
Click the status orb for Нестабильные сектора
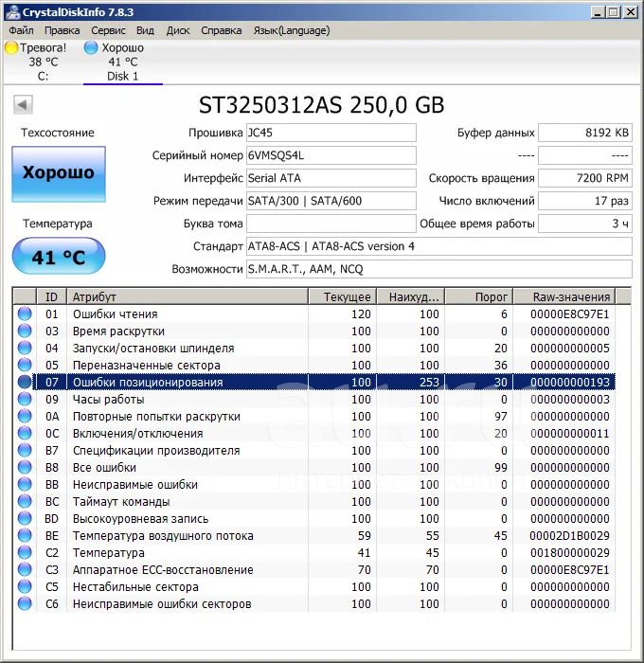coord(25,587)
